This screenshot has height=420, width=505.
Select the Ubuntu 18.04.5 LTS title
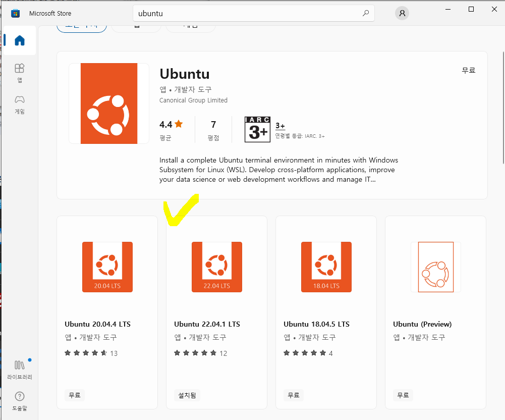[x=317, y=324]
